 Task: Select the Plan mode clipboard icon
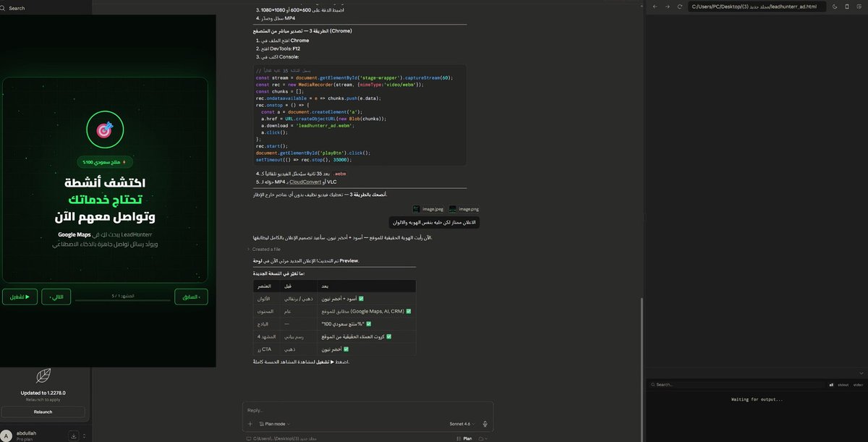tap(261, 423)
